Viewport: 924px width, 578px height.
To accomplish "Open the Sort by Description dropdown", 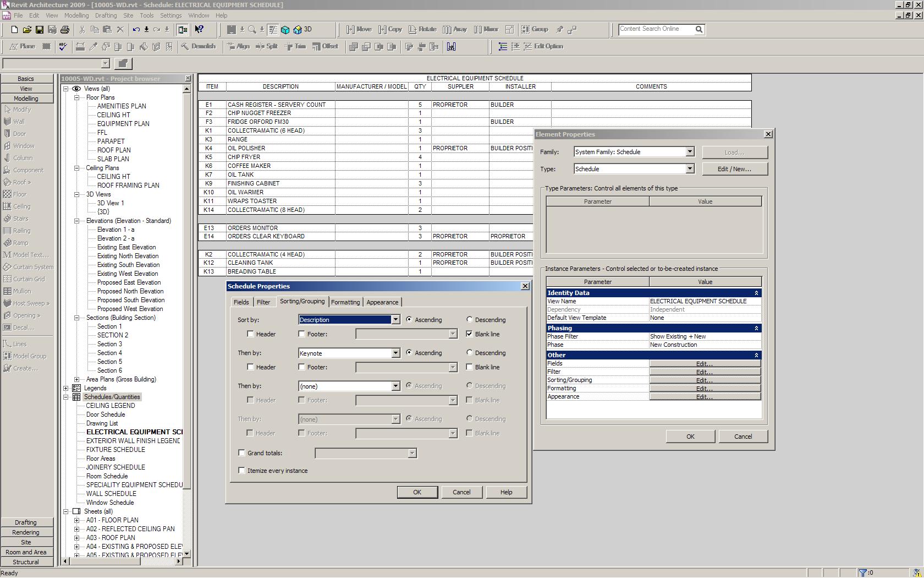I will coord(395,320).
